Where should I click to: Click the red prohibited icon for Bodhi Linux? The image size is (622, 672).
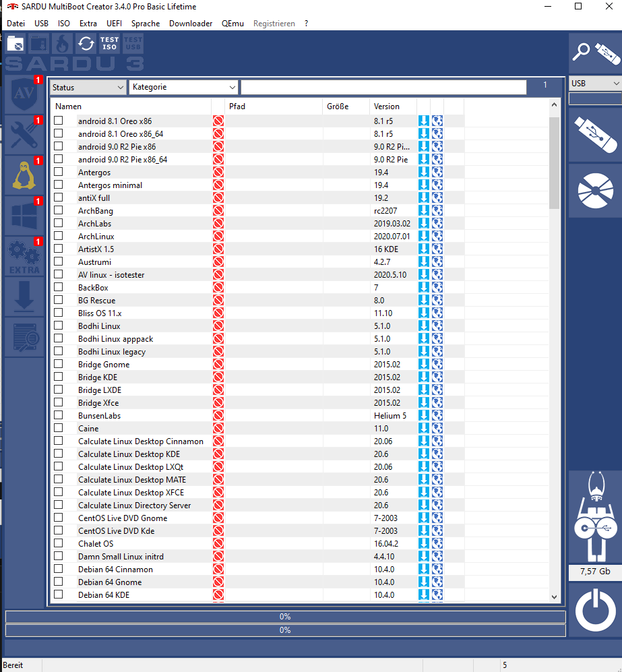point(218,326)
